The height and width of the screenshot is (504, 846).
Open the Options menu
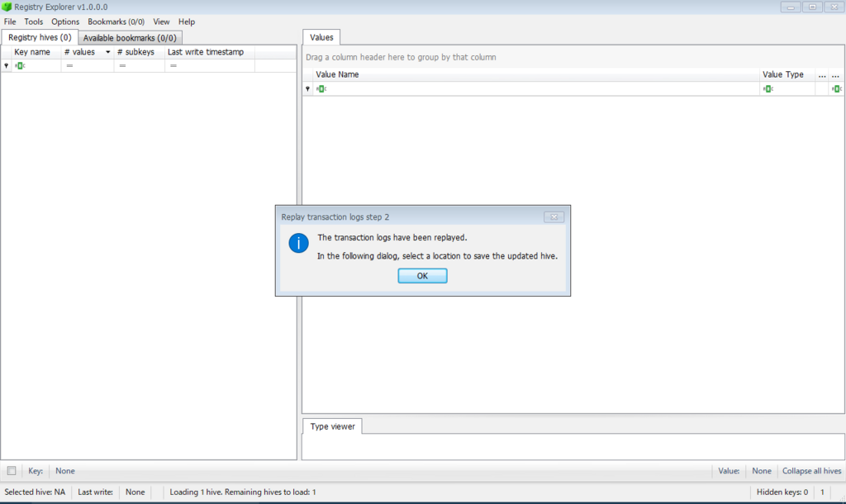click(x=65, y=21)
